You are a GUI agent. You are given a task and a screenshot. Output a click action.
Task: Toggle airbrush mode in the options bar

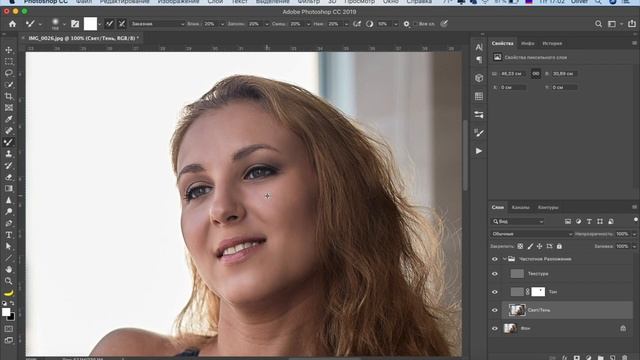click(357, 24)
